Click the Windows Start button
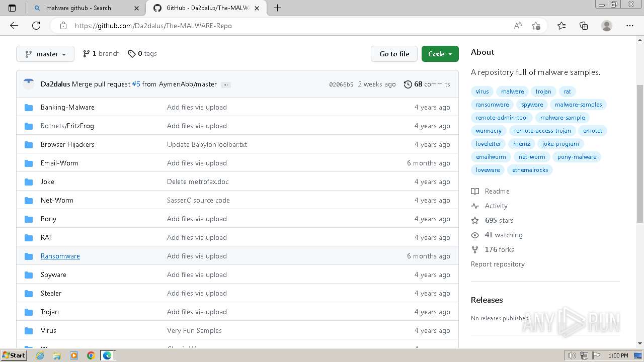Image resolution: width=644 pixels, height=362 pixels. click(14, 355)
